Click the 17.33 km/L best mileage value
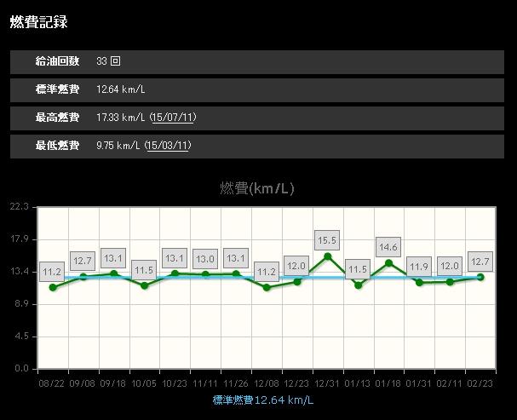The height and width of the screenshot is (420, 517). pyautogui.click(x=121, y=118)
